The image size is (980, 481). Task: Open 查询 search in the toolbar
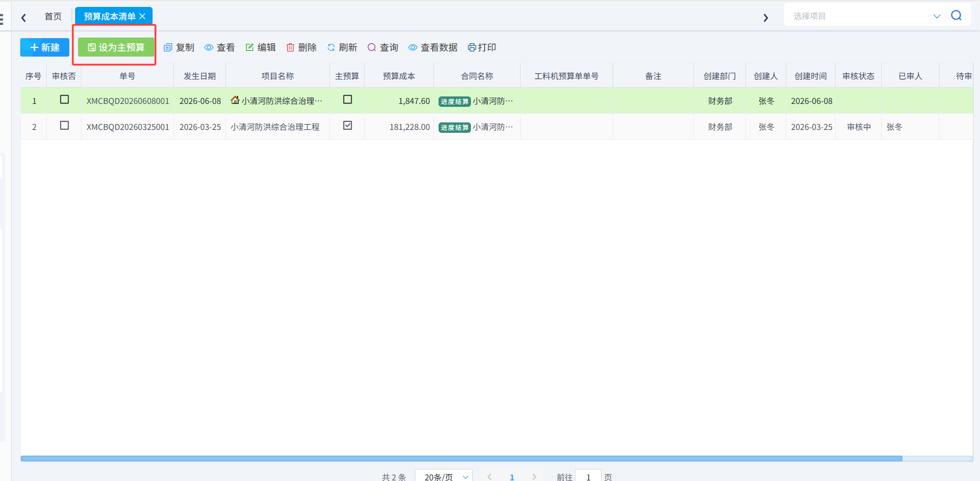(x=383, y=47)
